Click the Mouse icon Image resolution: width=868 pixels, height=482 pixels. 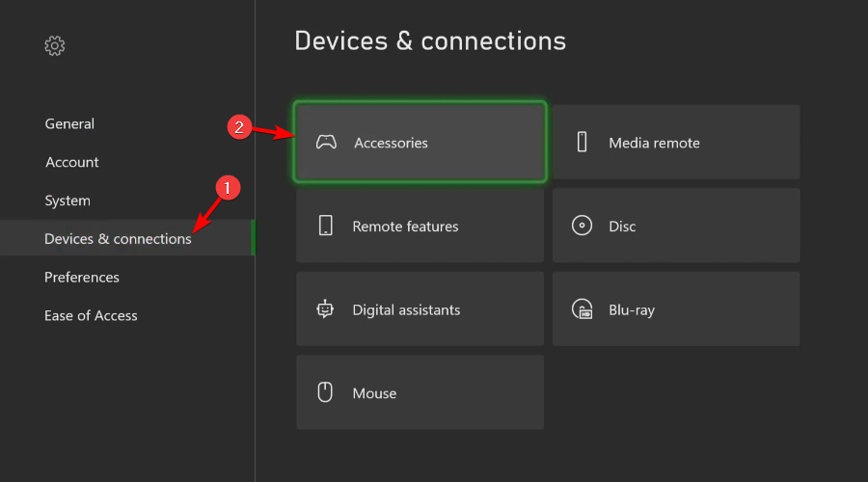click(326, 393)
